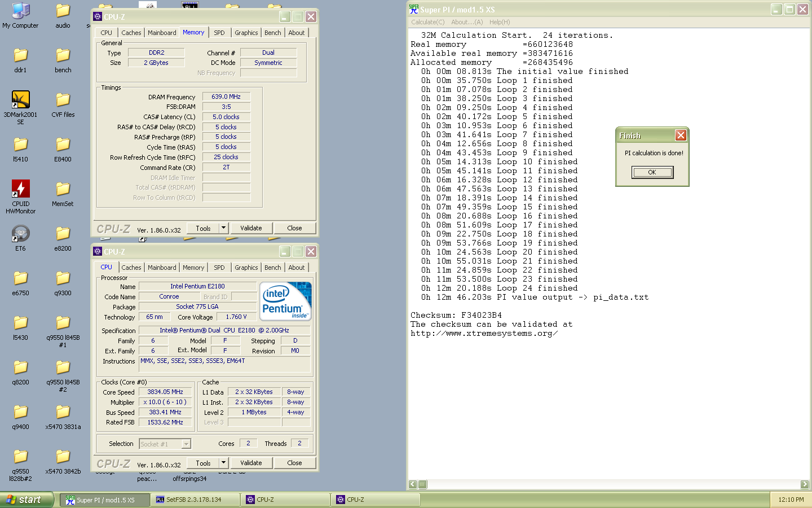Click Close button in lower CPU-Z window
812x508 pixels.
click(294, 463)
